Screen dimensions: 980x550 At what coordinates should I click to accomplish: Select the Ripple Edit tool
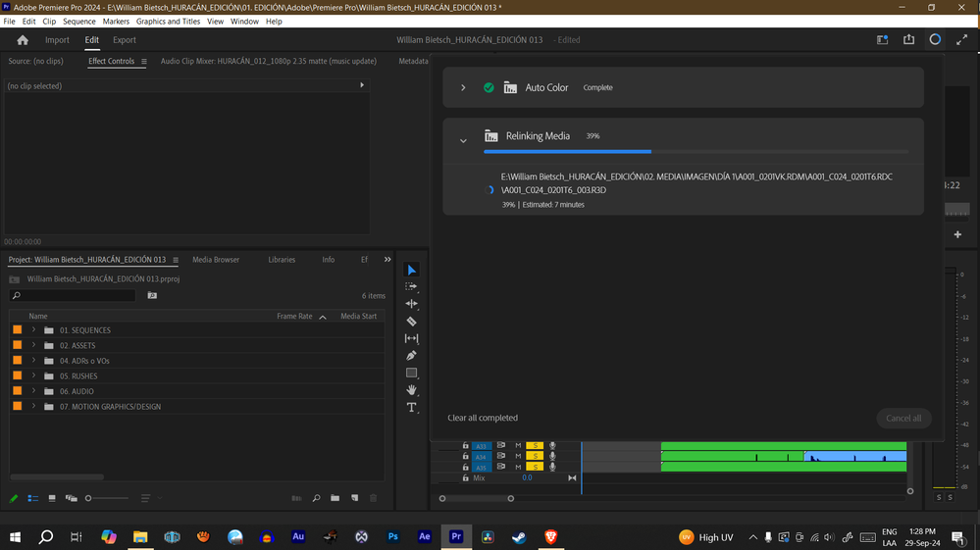(x=411, y=304)
